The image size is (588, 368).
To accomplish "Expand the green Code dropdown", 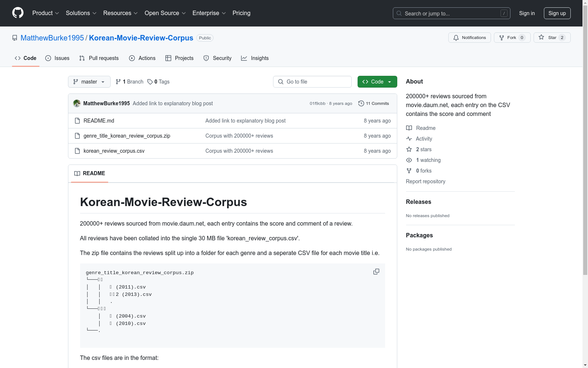I will (x=377, y=82).
